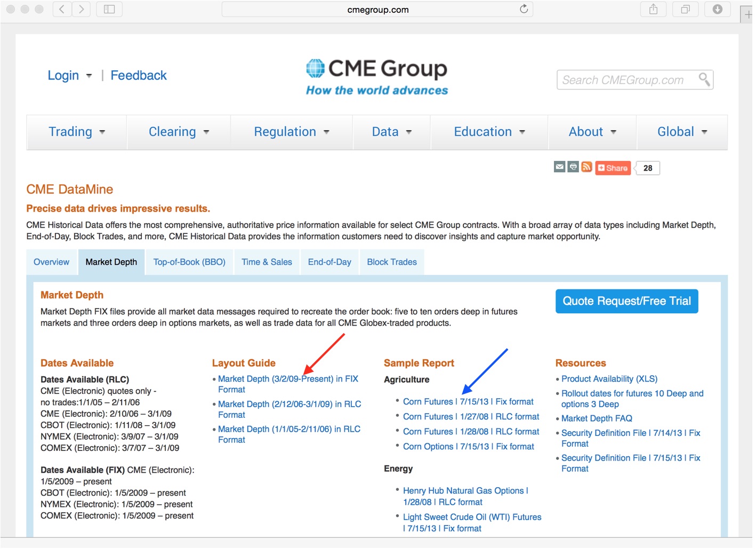Click the 'Sample Report' heading
The width and height of the screenshot is (756, 550).
(419, 363)
